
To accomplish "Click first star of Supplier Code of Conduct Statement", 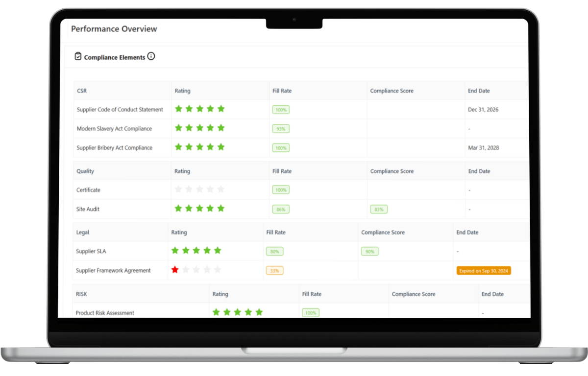I will (178, 109).
